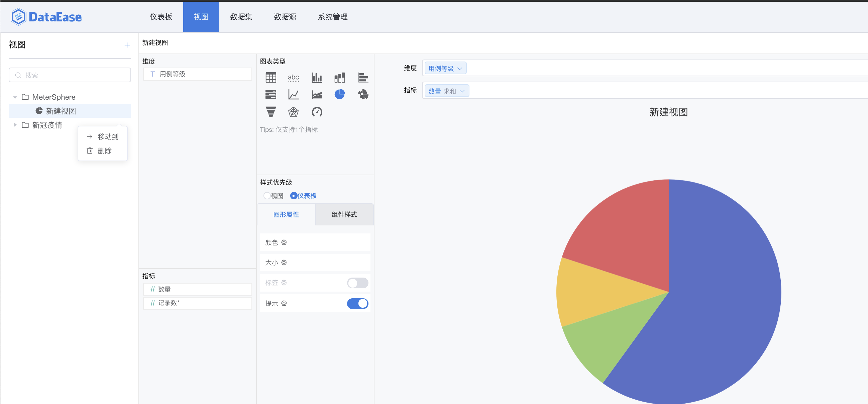Choose 移动到 from the context menu
Viewport: 868px width, 404px height.
tap(103, 136)
